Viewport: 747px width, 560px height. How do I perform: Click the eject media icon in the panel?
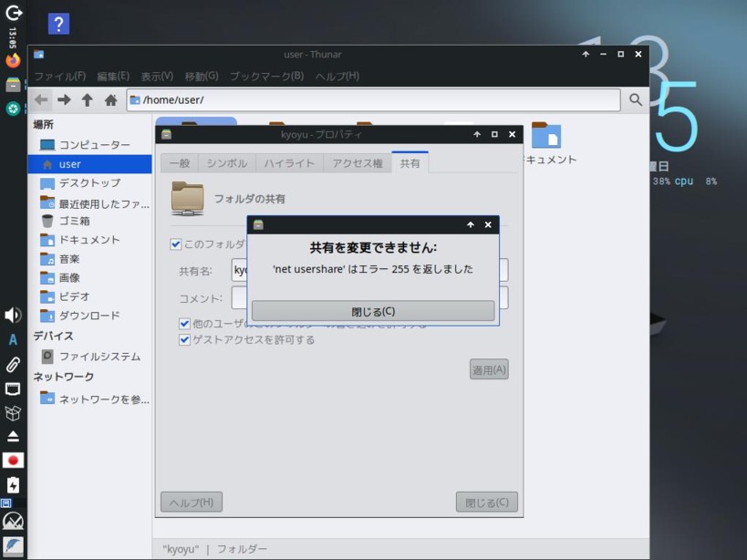13,436
